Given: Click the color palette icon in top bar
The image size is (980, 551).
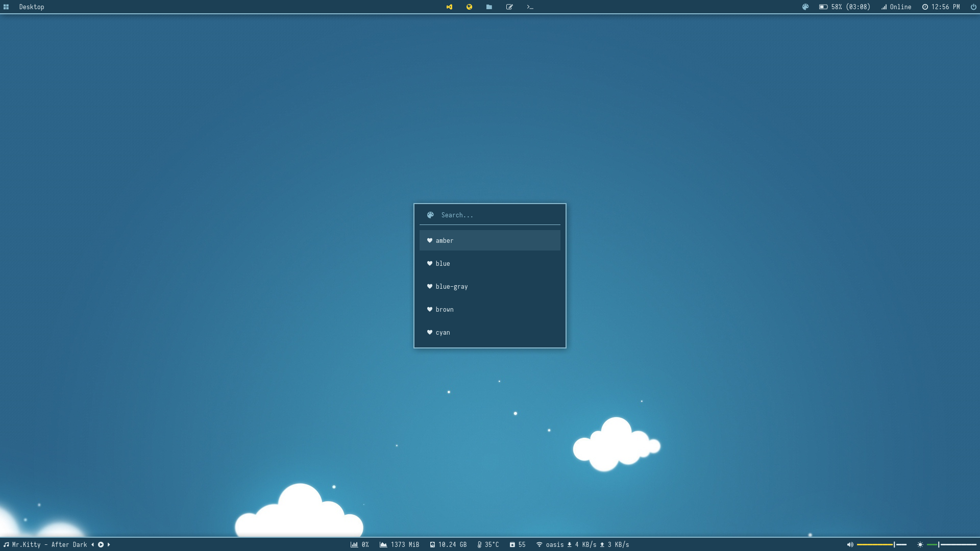Looking at the screenshot, I should pos(805,7).
